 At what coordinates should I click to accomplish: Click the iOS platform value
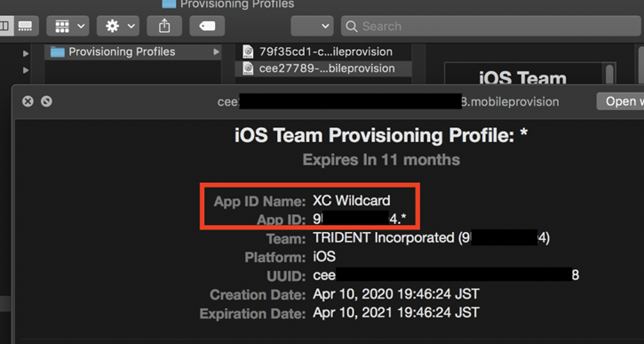[x=324, y=257]
